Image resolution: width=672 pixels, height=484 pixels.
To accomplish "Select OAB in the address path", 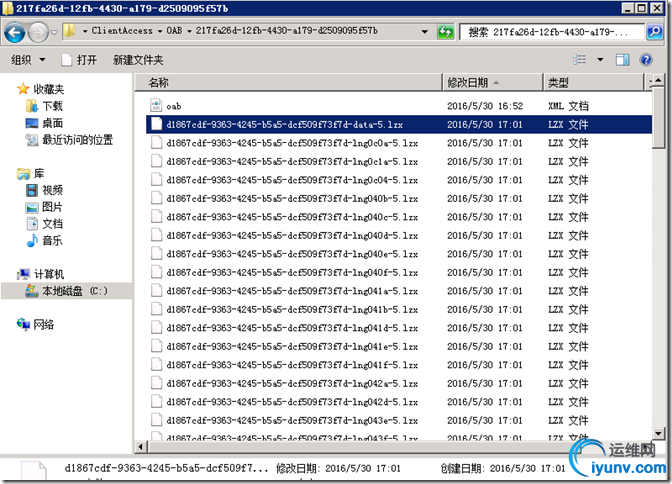I will click(x=174, y=31).
